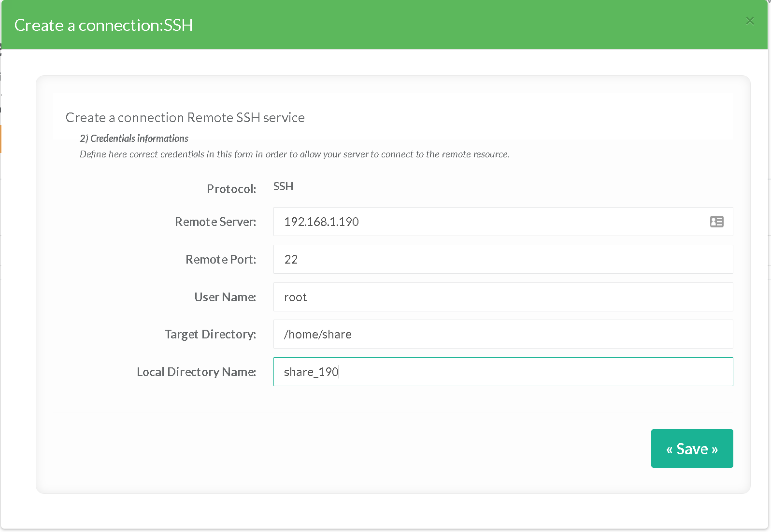Click the Local Directory Name label
Screen dimensions: 771x532
click(196, 372)
